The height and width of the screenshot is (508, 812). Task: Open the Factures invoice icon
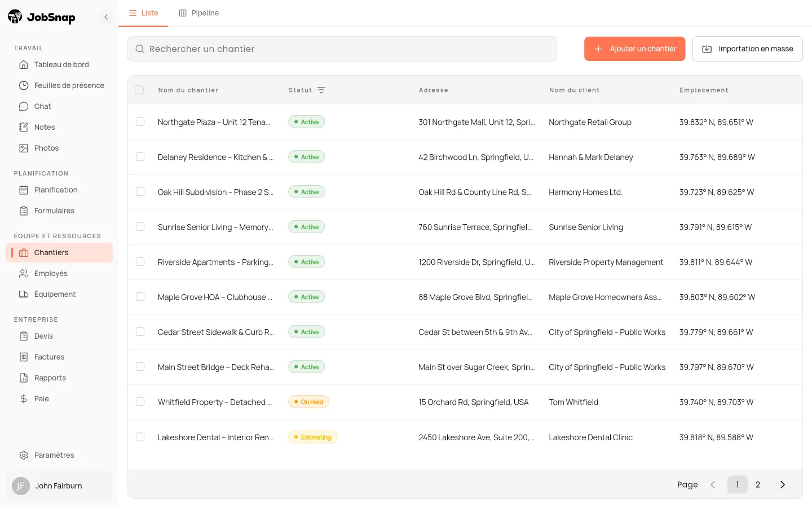[x=24, y=357]
